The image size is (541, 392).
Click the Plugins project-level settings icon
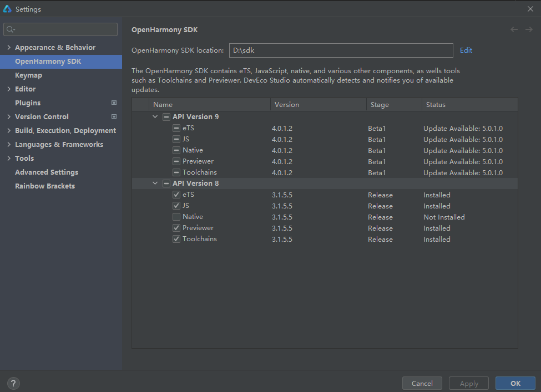coord(114,103)
